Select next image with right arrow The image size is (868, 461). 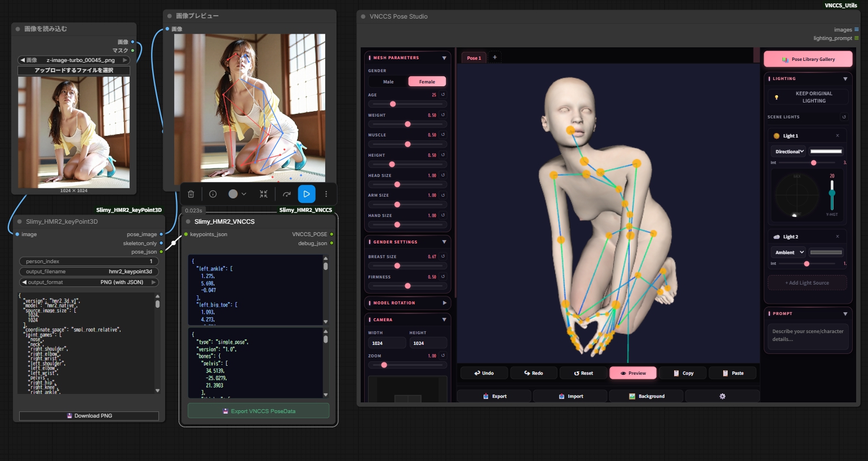pos(125,60)
